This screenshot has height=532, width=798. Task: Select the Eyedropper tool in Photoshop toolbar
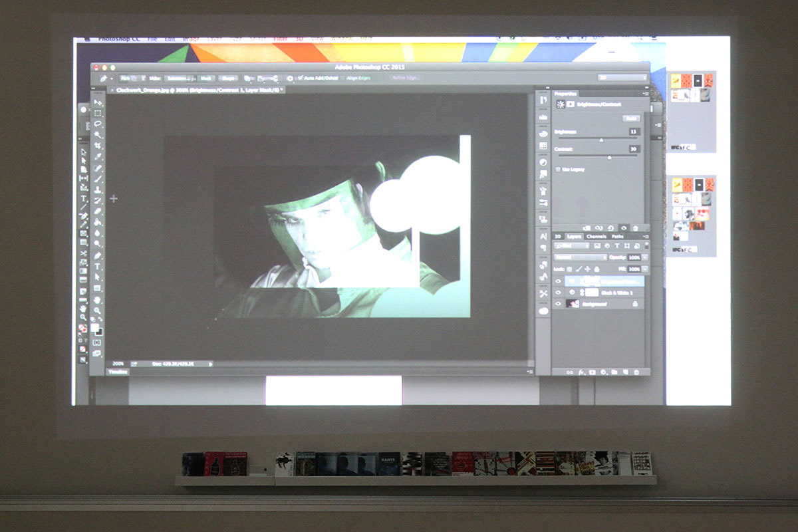[98, 156]
